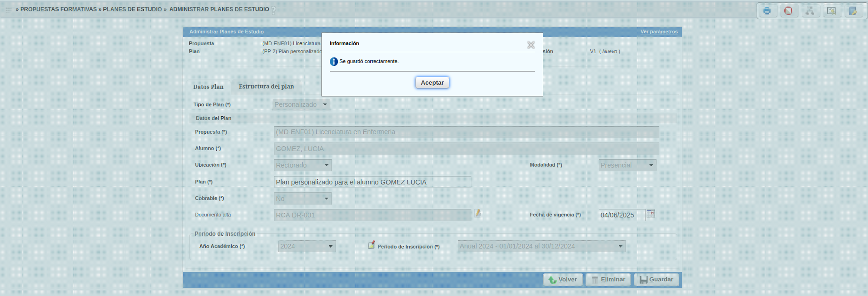This screenshot has width=868, height=296.
Task: Click the Información dialog title
Action: pos(344,43)
